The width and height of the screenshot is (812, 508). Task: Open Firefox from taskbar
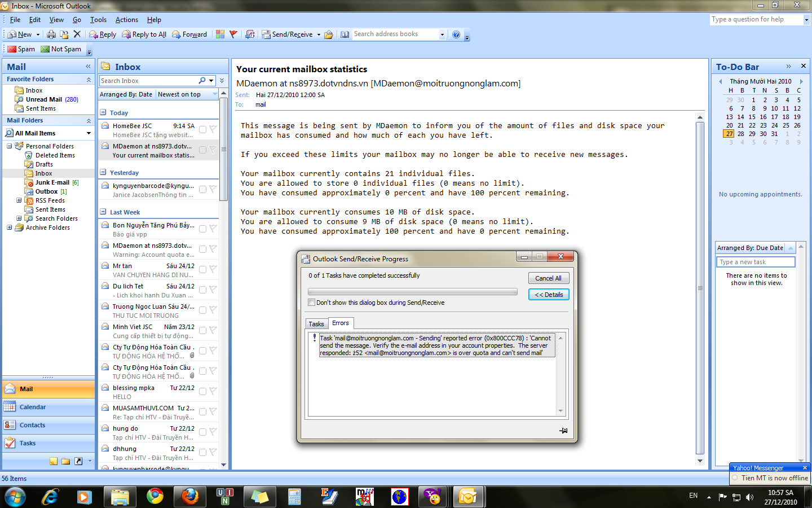coord(190,497)
